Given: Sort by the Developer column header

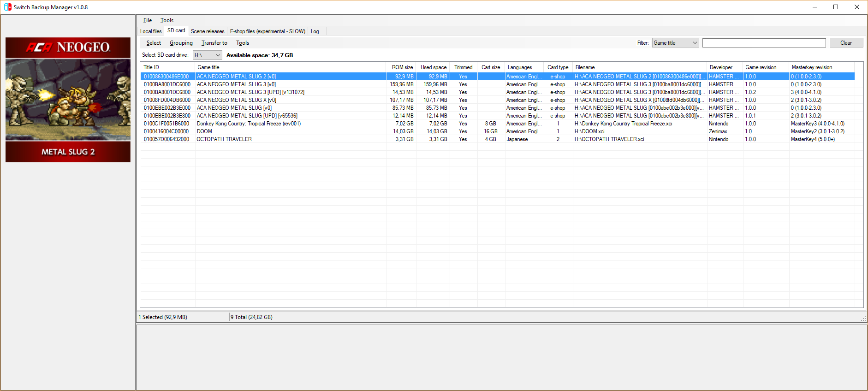Looking at the screenshot, I should (x=725, y=67).
